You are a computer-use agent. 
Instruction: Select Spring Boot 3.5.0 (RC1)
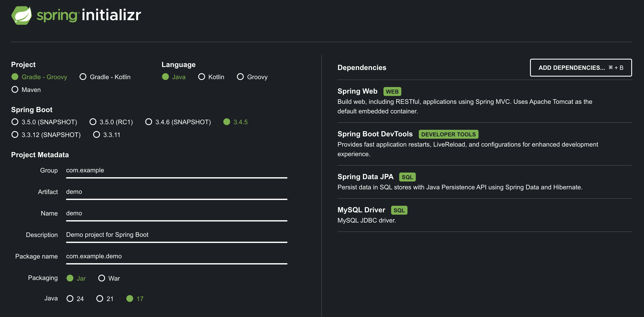point(111,122)
